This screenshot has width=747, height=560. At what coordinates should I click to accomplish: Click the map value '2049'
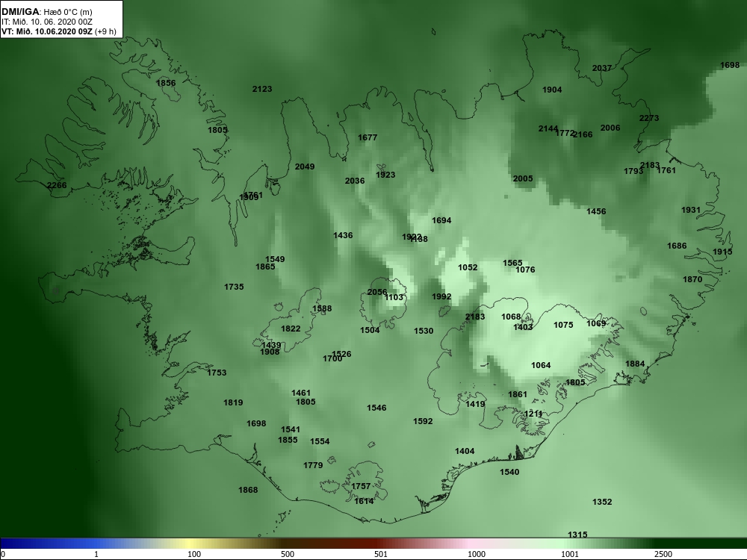click(305, 167)
